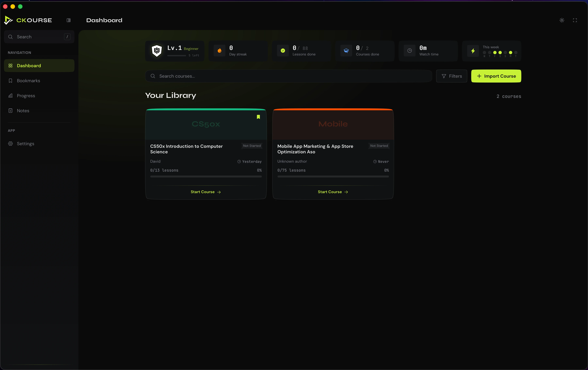588x370 pixels.
Task: Click the Mobile course progress bar
Action: [x=333, y=177]
